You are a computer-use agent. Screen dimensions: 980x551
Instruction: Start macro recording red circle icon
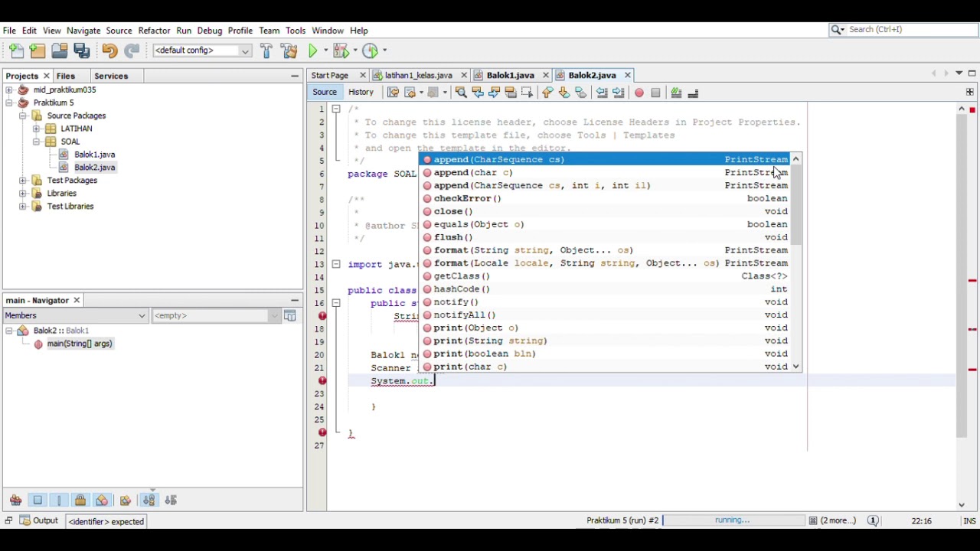pos(639,93)
